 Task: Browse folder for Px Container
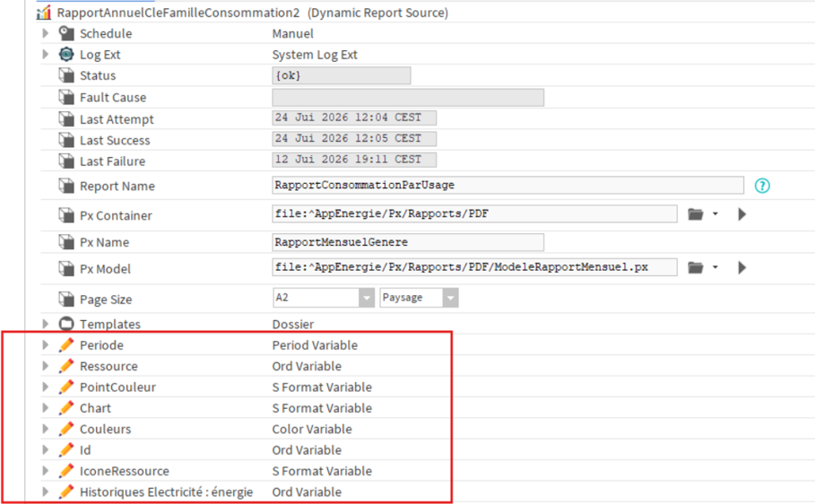(x=696, y=213)
